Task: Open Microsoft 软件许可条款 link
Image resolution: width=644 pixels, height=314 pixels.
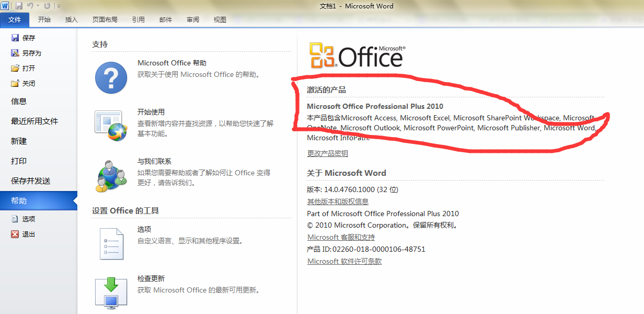Action: [344, 261]
